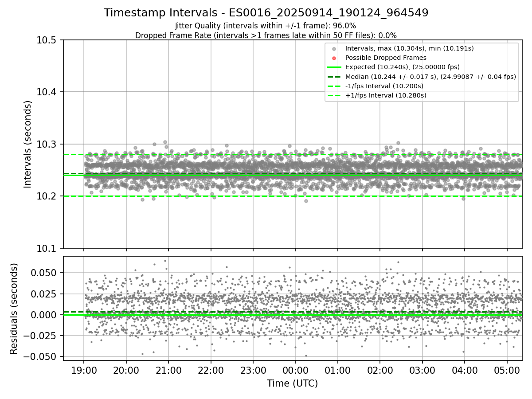The image size is (532, 399).
Task: Click the 'Jitter Quality' subtitle line
Action: 266,26
